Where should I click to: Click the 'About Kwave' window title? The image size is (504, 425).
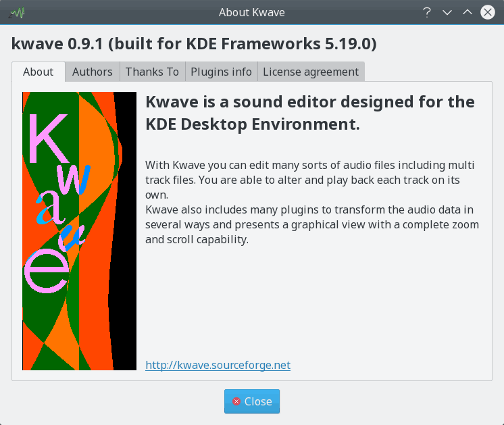[252, 13]
